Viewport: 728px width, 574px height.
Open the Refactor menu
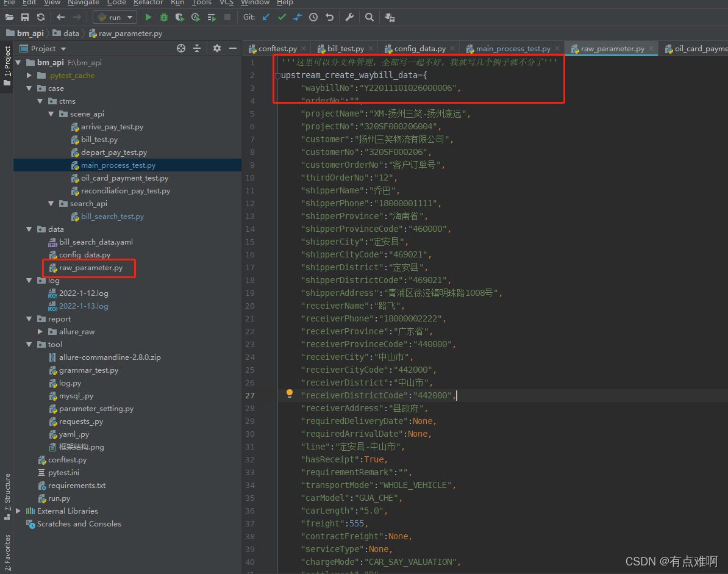click(x=148, y=2)
